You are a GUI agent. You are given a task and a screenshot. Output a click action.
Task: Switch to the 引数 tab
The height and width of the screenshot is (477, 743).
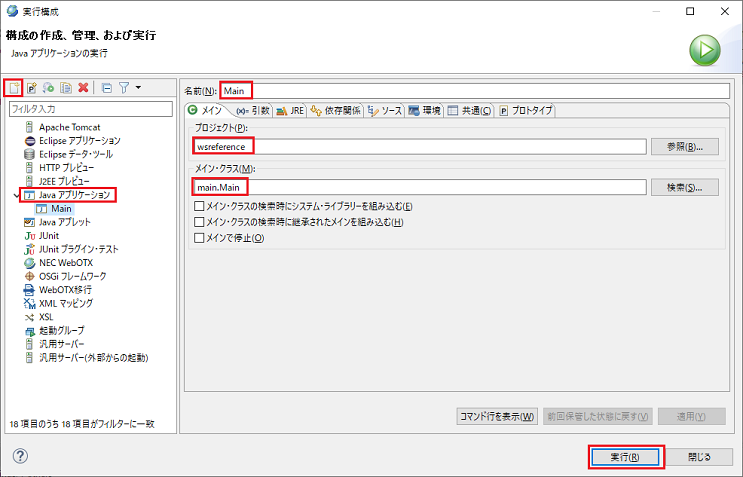253,111
